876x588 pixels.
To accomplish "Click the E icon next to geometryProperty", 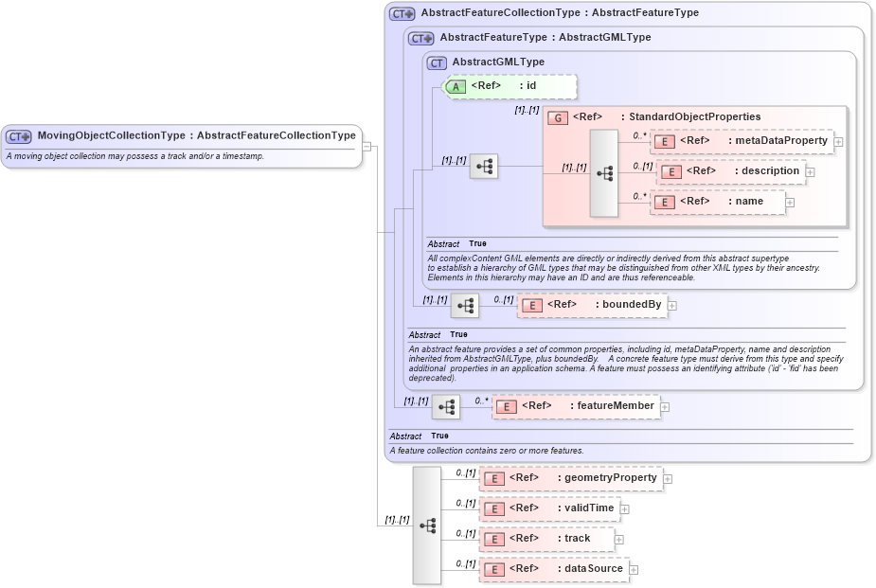I will (x=494, y=478).
